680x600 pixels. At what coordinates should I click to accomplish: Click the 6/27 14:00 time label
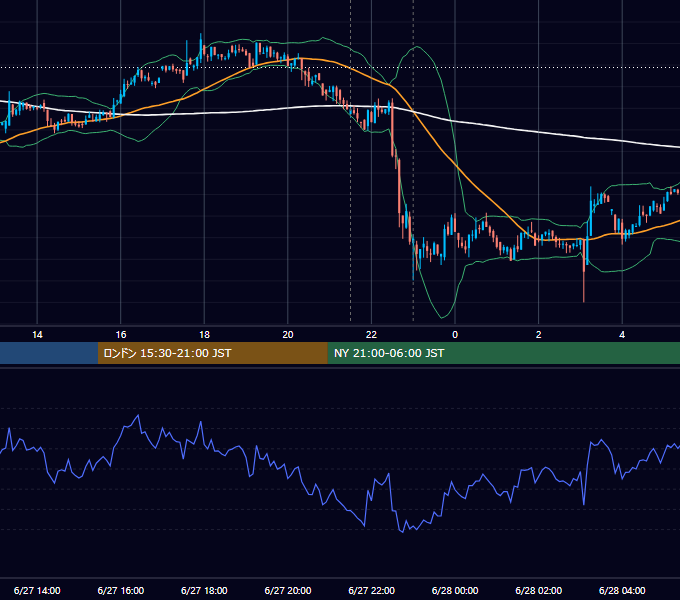pyautogui.click(x=37, y=590)
